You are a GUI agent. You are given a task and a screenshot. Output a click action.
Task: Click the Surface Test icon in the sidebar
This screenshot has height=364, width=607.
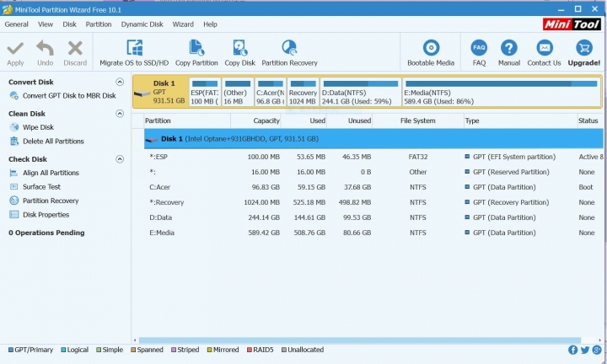click(14, 187)
